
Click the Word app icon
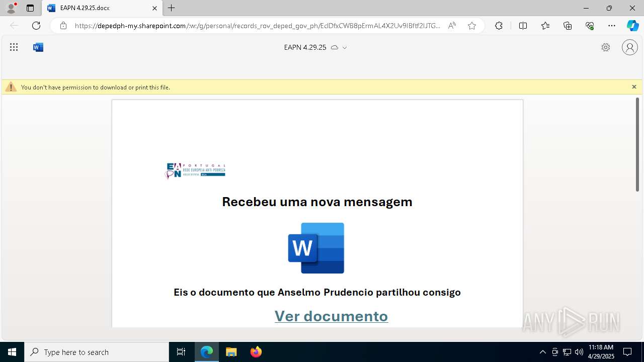(x=38, y=47)
